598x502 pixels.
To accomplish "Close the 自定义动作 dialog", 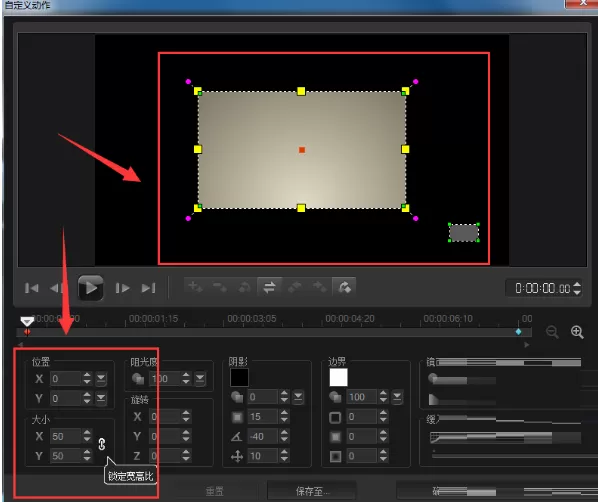I will click(x=582, y=3).
